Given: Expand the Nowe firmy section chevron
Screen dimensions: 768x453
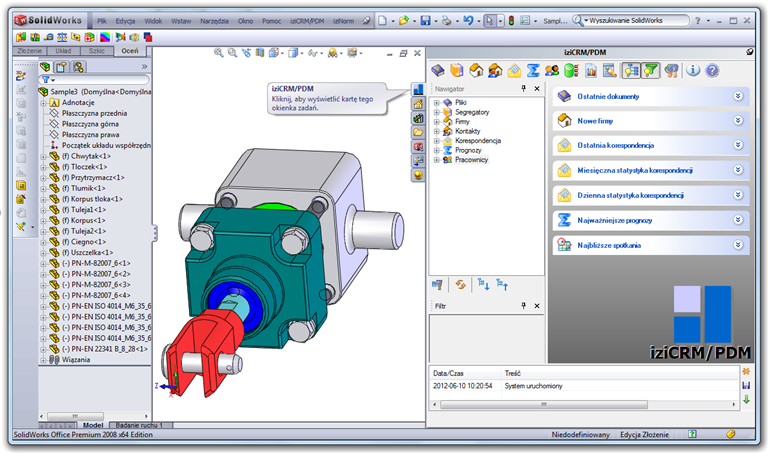Looking at the screenshot, I should point(738,120).
